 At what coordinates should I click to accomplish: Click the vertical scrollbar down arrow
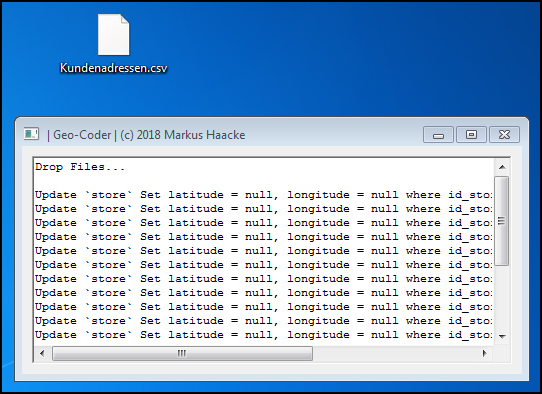[x=502, y=336]
